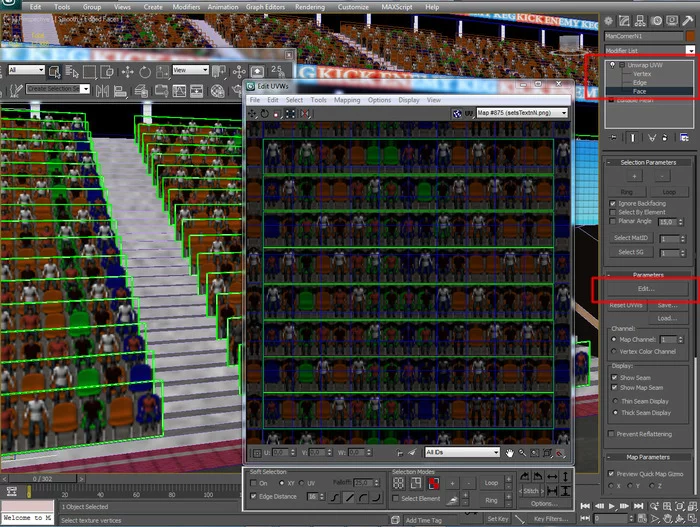Enable Select By Element checkbox
Viewport: 700px width, 527px height.
612,213
